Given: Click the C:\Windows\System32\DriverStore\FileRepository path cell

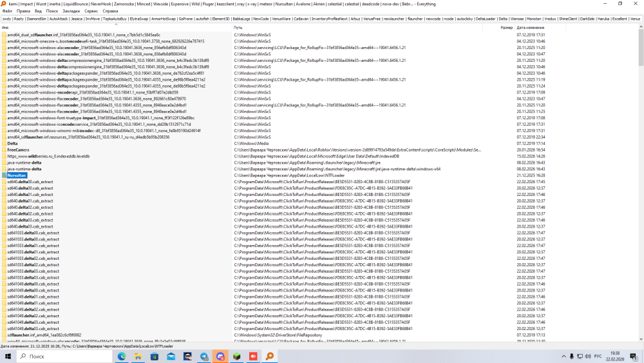Looking at the screenshot, I should click(x=278, y=335).
